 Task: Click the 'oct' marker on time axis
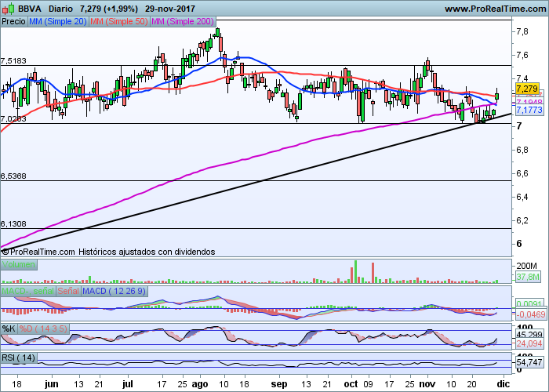pos(349,385)
